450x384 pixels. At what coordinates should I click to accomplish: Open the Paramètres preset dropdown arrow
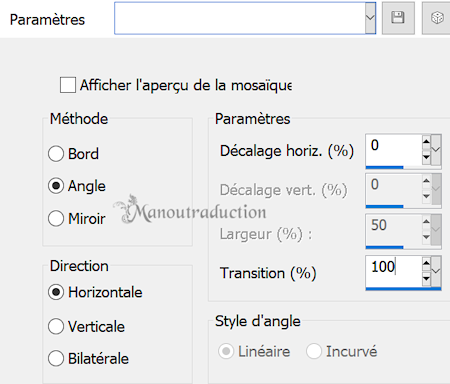pos(370,18)
